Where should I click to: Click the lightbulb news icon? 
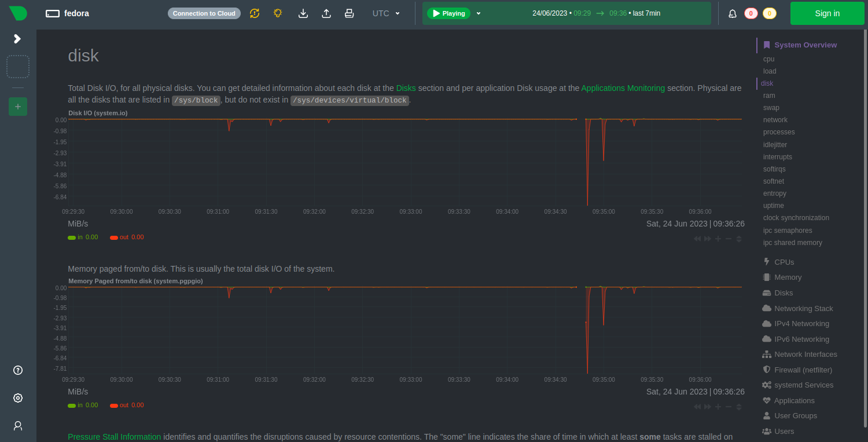coord(278,13)
